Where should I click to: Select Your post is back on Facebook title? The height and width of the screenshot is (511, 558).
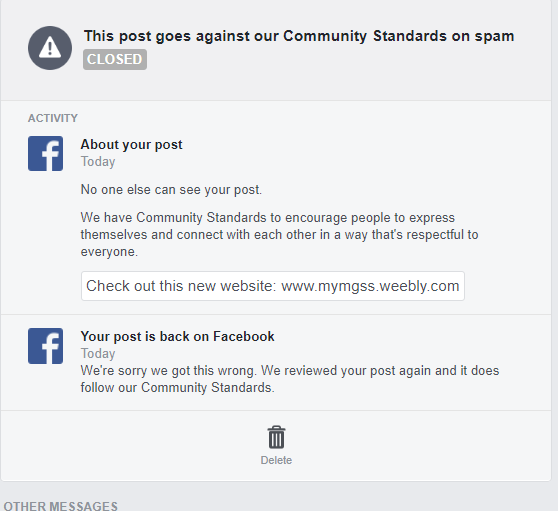pos(178,337)
